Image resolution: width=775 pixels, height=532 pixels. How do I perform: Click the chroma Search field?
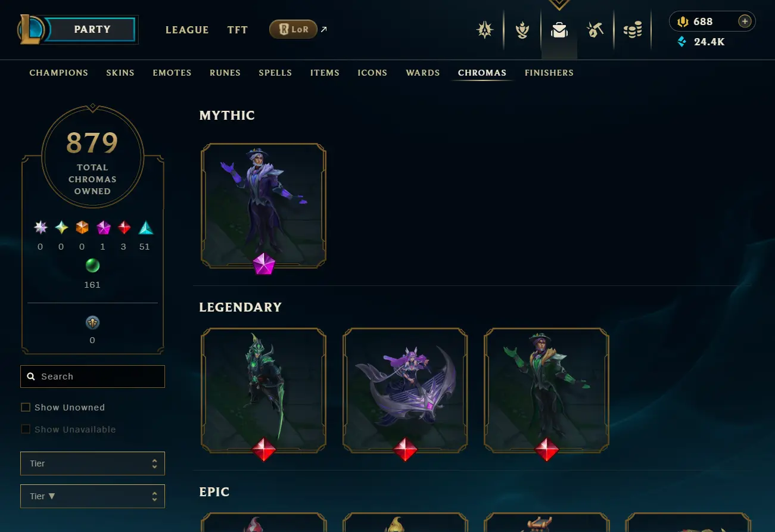(92, 377)
